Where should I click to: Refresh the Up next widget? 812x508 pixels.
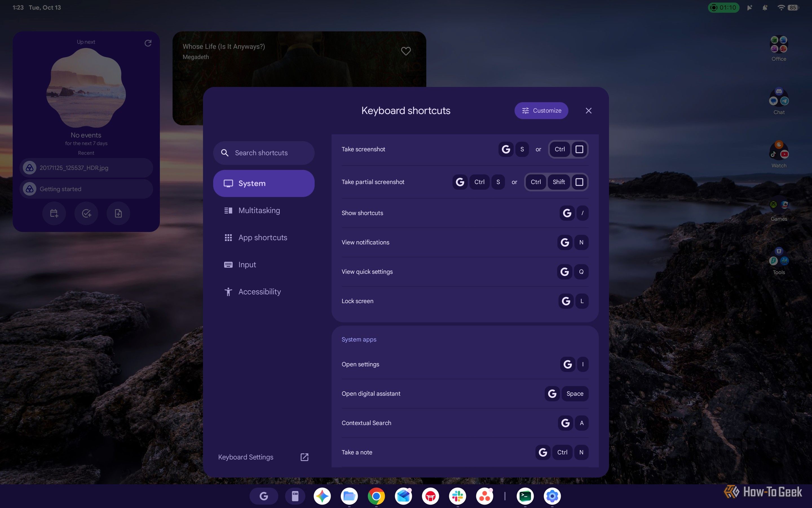148,43
